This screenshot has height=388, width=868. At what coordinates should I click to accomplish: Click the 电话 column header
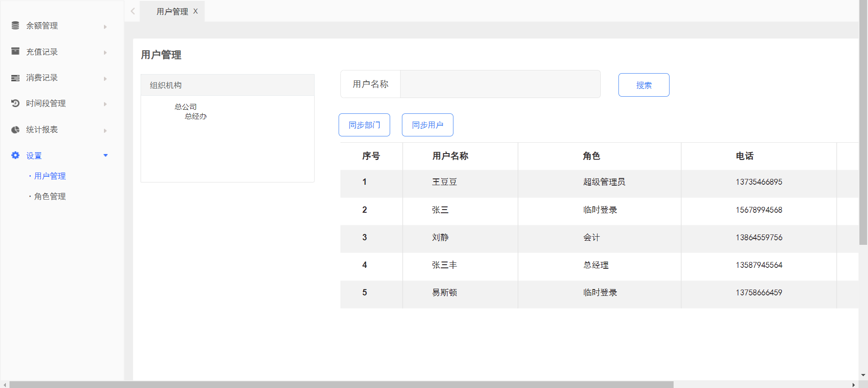click(x=745, y=156)
